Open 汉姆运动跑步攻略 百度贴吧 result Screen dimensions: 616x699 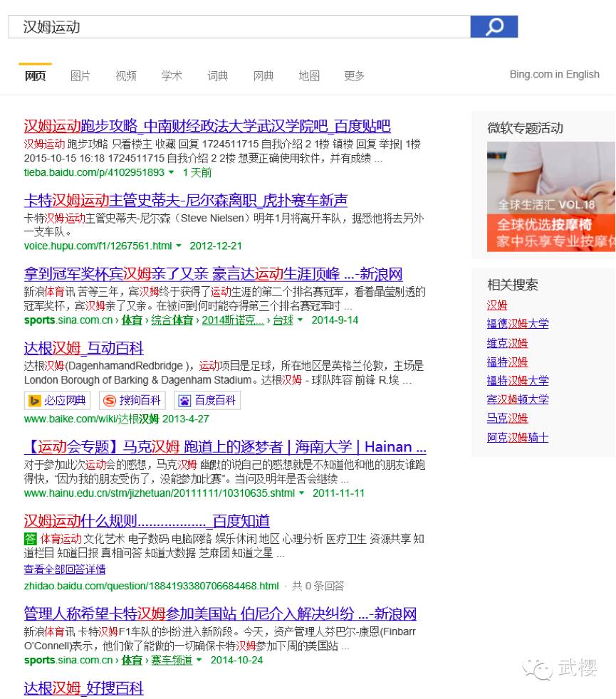207,126
